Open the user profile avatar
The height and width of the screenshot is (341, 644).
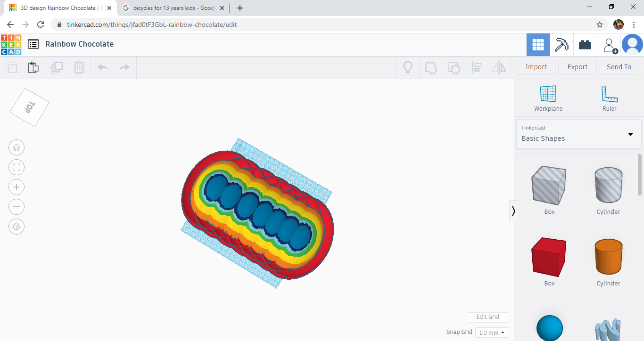coord(632,45)
